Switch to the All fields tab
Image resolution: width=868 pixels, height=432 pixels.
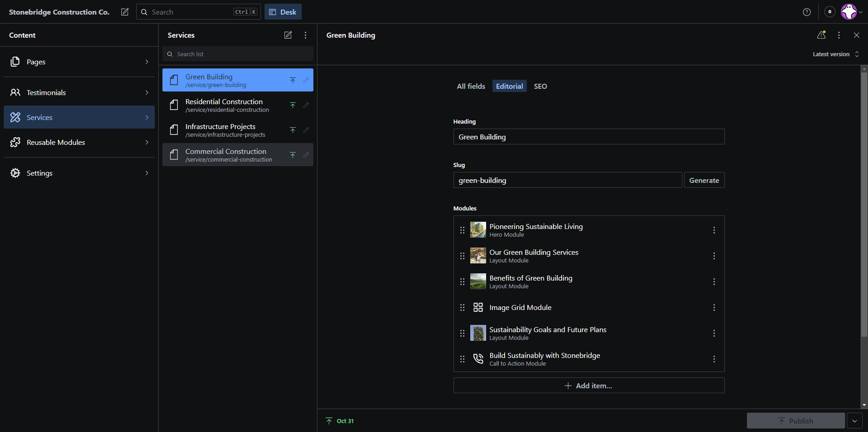(x=471, y=86)
